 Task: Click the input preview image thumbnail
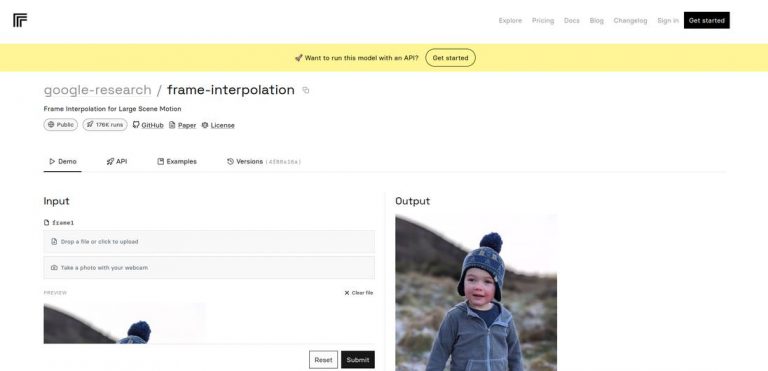coord(124,323)
